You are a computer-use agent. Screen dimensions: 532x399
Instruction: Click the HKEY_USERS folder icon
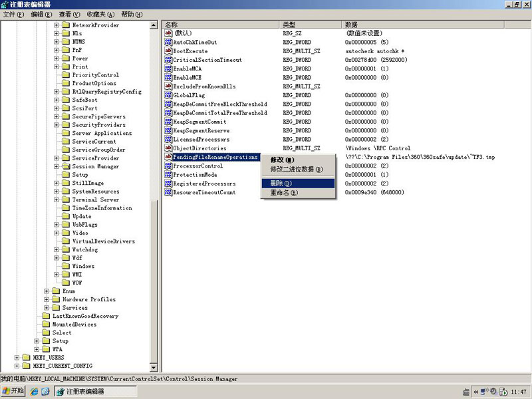click(27, 358)
